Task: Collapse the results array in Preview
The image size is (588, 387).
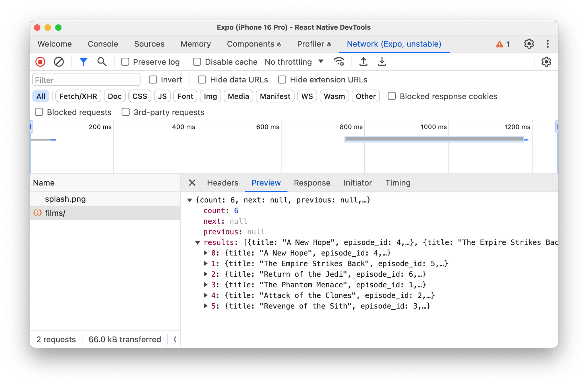Action: 198,242
